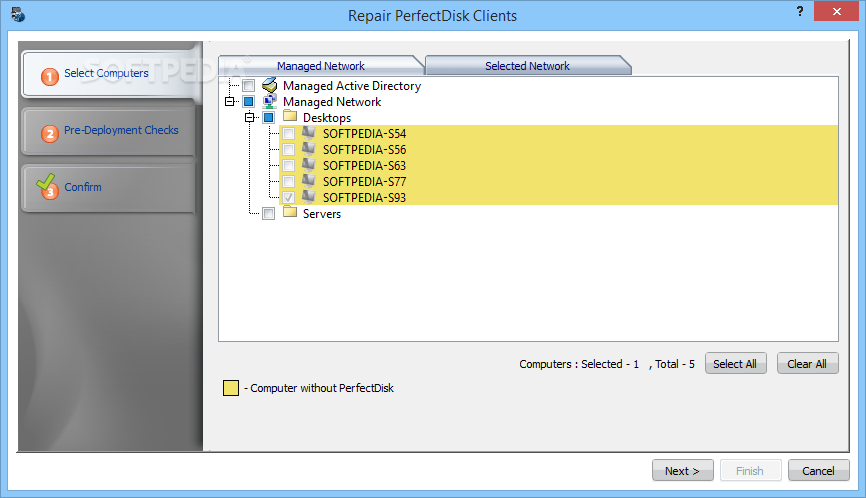Switch to the Managed Network tab
The width and height of the screenshot is (866, 498).
point(321,66)
